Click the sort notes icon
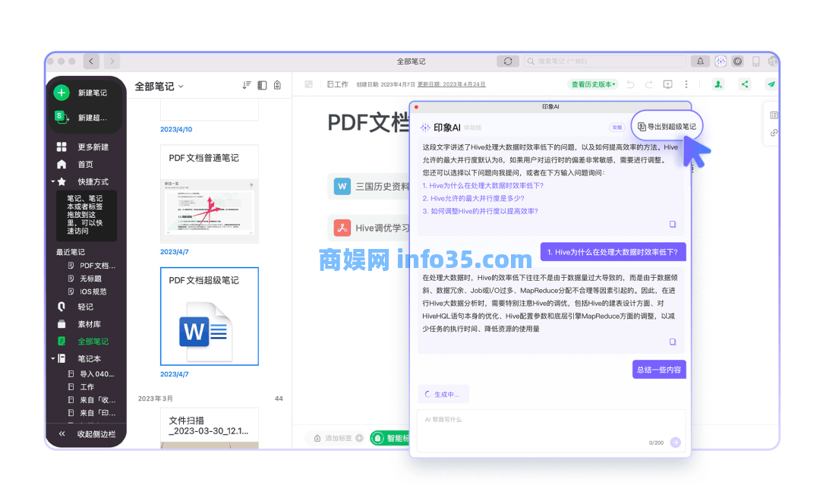Image resolution: width=820 pixels, height=504 pixels. point(246,86)
